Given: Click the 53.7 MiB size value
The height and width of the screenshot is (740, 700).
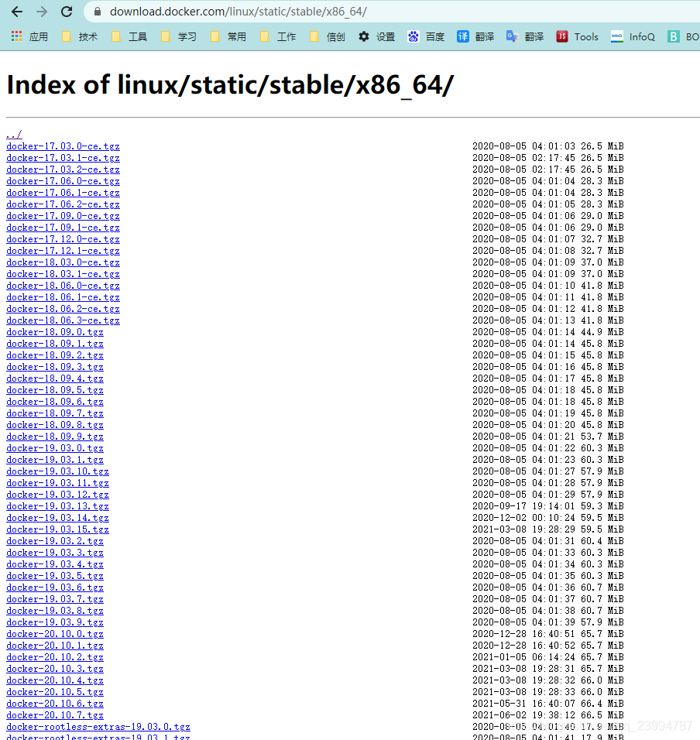Looking at the screenshot, I should tap(602, 437).
